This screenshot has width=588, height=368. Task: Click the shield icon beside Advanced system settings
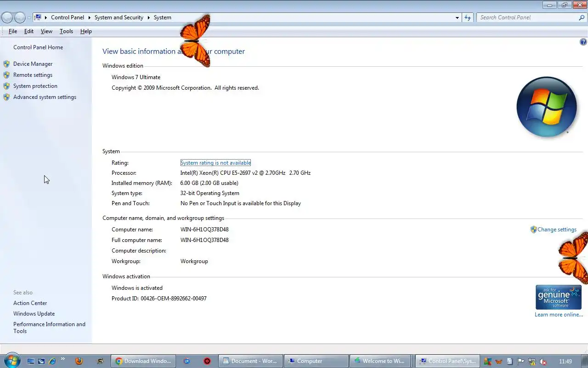point(6,97)
